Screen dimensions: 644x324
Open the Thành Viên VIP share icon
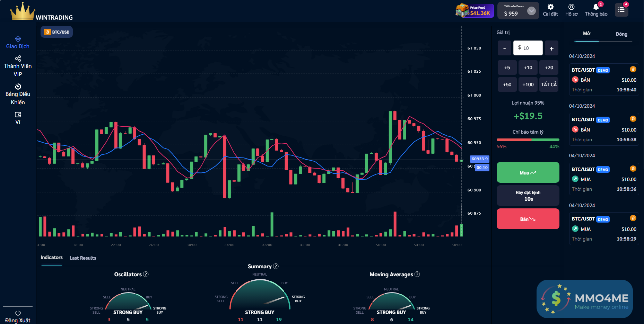click(18, 58)
